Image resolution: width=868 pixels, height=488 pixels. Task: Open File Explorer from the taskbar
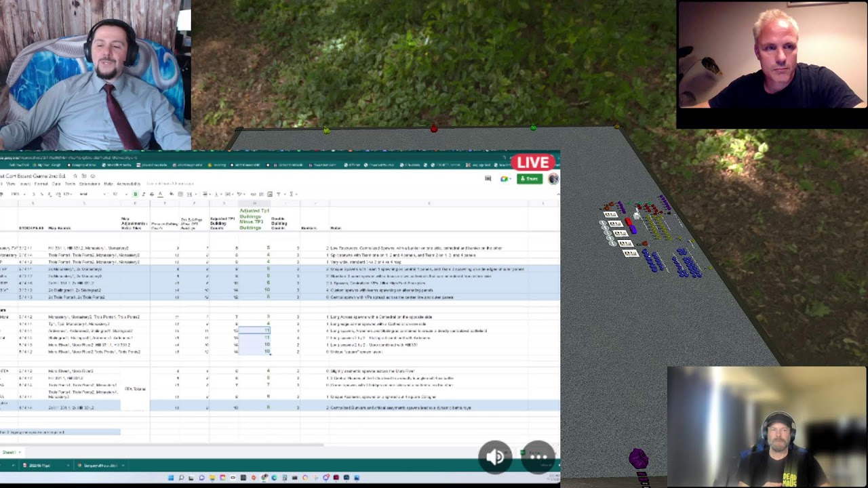point(212,477)
